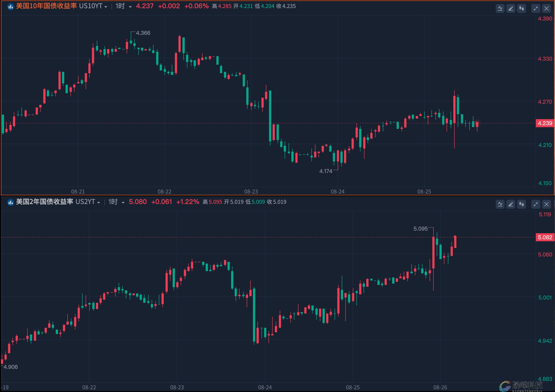This screenshot has width=555, height=392.
Task: Select the drawing pencil tool in US2YT chart
Action: [511, 204]
